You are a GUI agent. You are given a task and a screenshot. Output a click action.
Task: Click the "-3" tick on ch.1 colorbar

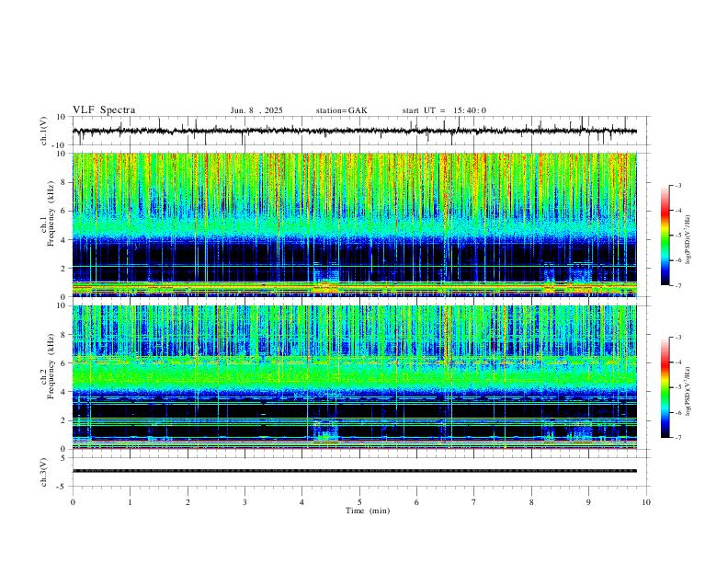pyautogui.click(x=677, y=185)
